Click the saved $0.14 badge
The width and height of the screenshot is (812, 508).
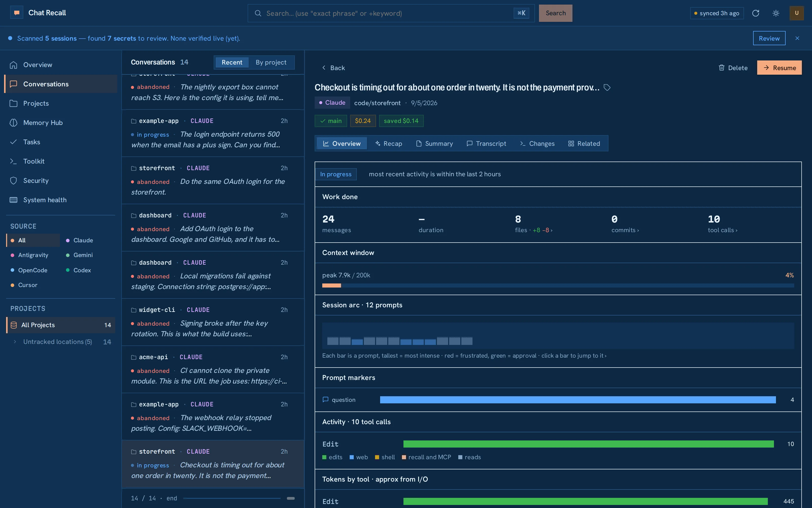coord(401,121)
